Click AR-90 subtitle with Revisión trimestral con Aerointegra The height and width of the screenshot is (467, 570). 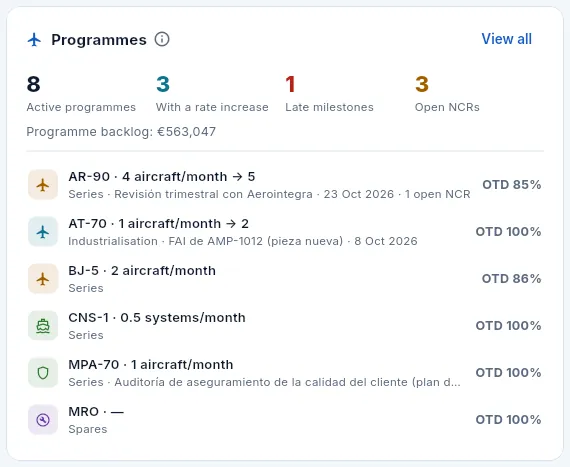pos(269,194)
